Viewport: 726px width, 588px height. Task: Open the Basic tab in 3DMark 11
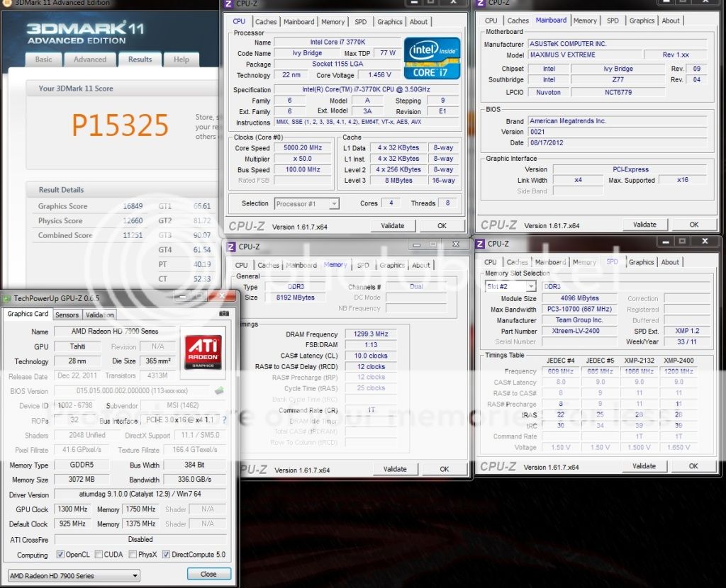pos(44,60)
